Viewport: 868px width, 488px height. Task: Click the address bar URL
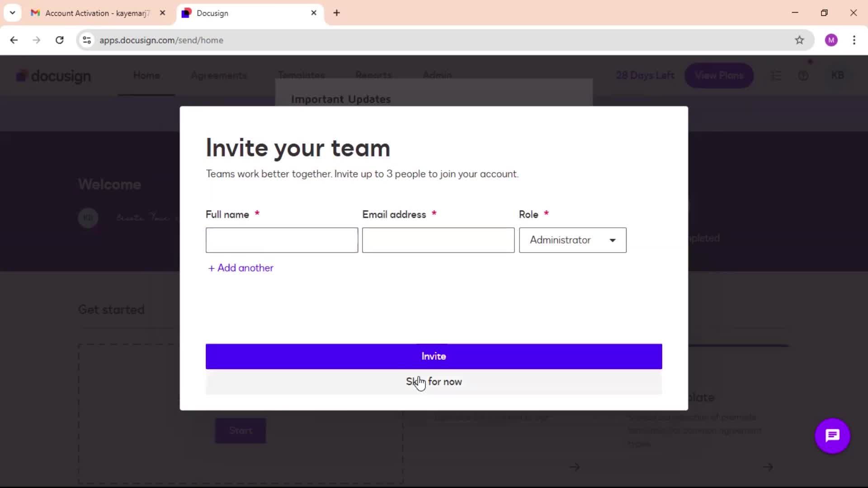click(x=161, y=40)
